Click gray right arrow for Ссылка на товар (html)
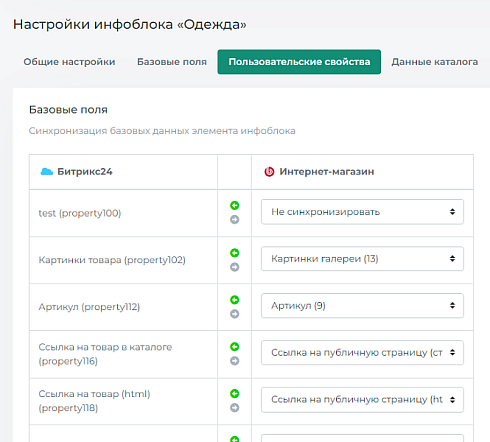 tap(235, 408)
